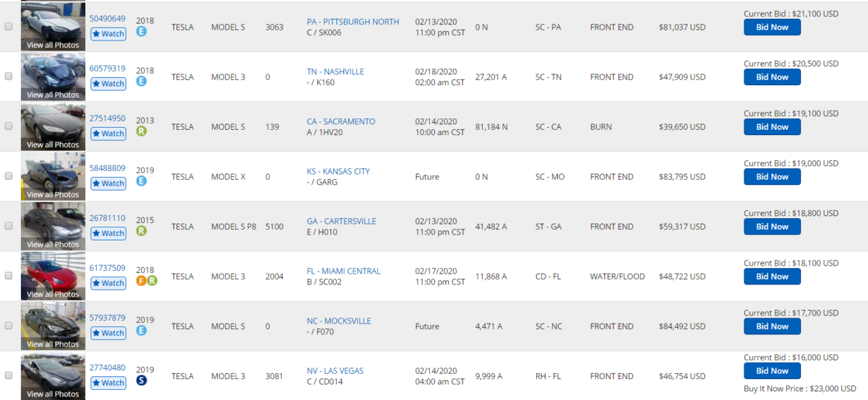
Task: Click the blue E badge on Mocksville Model S
Action: point(142,331)
